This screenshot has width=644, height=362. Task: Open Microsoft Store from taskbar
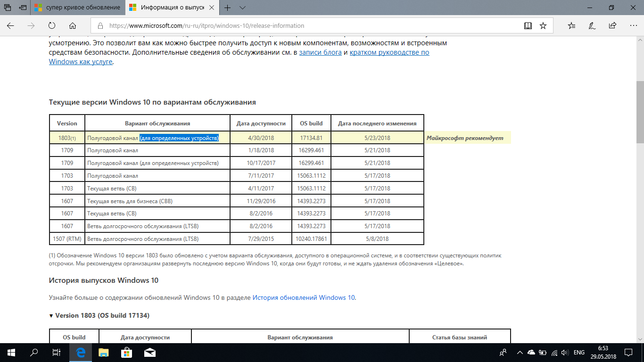pyautogui.click(x=126, y=353)
